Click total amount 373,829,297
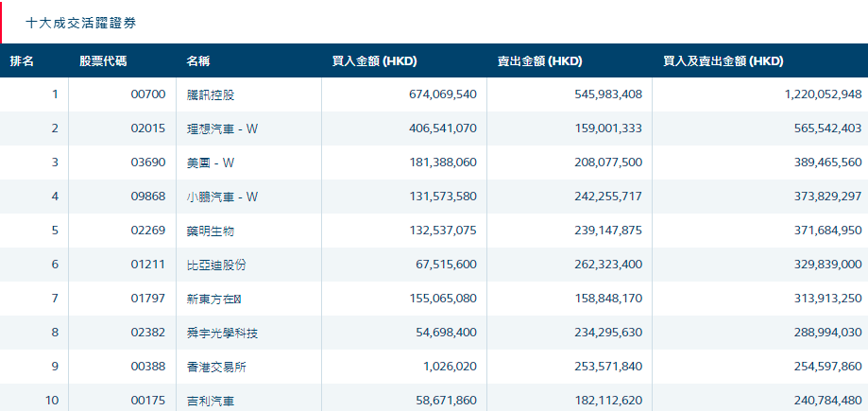This screenshot has width=868, height=411. [828, 197]
